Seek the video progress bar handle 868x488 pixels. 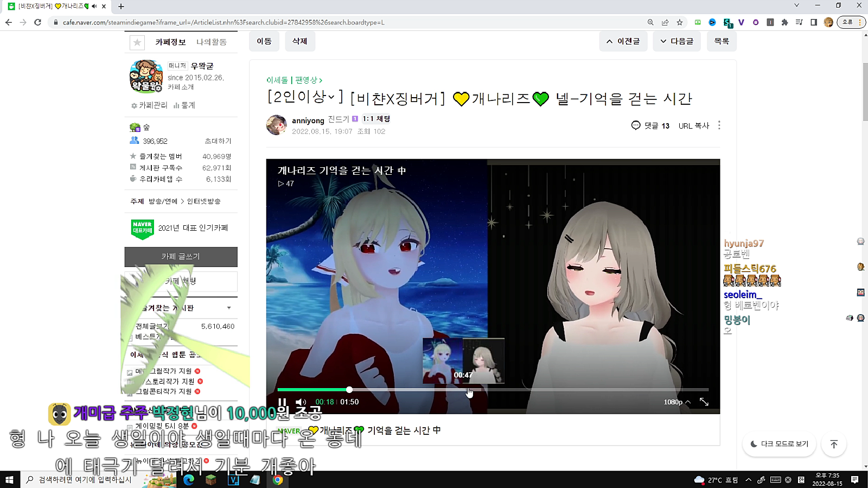tap(349, 389)
